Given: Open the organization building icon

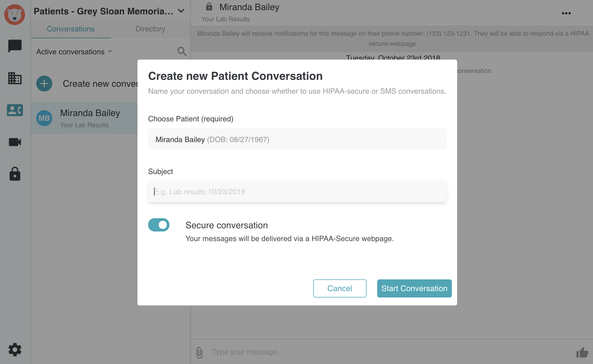Looking at the screenshot, I should coord(15,78).
